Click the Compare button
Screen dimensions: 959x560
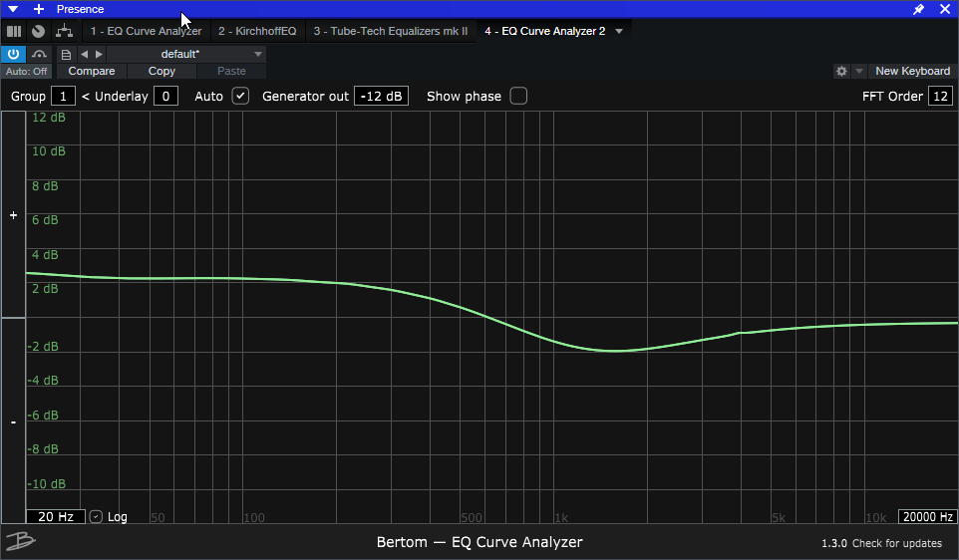[92, 72]
